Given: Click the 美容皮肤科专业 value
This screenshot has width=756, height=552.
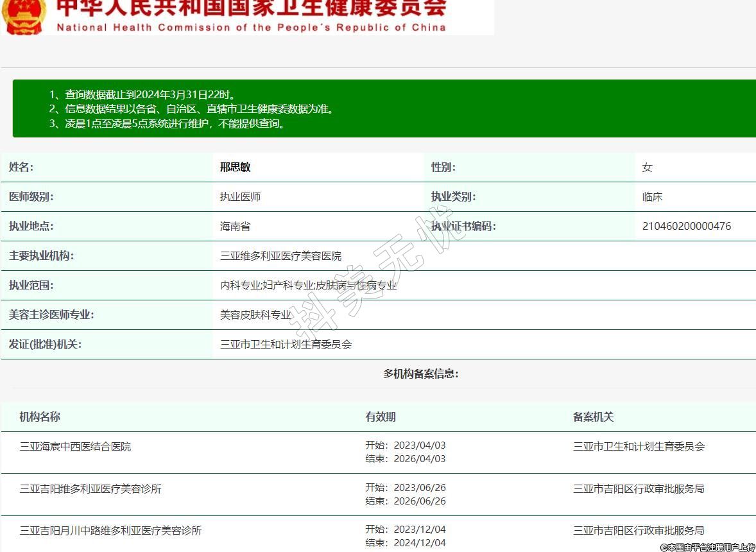Looking at the screenshot, I should pyautogui.click(x=255, y=315).
